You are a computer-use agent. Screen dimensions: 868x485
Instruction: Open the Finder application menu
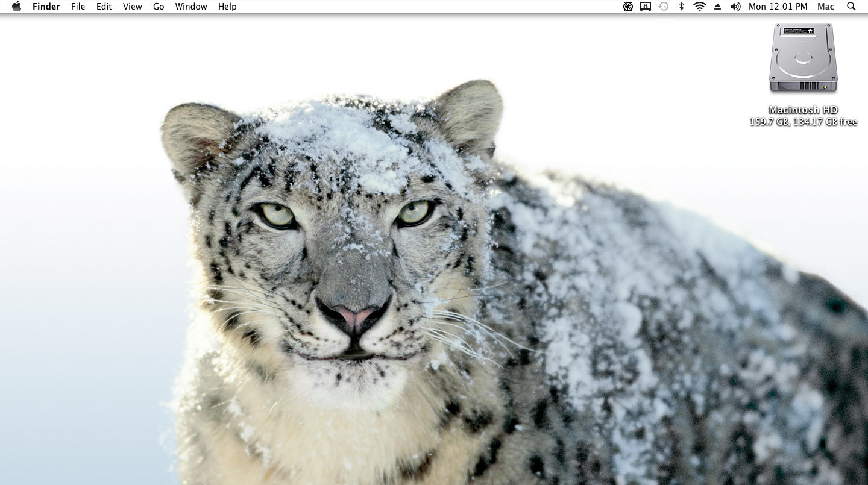coord(46,7)
